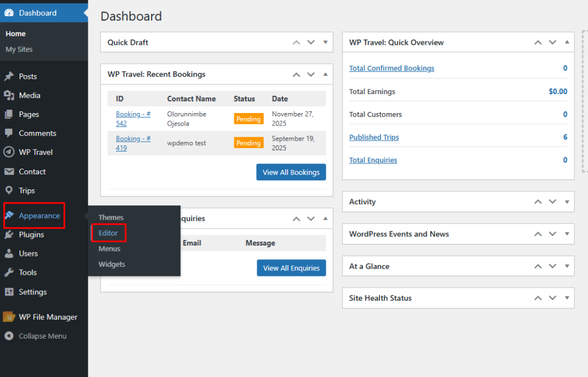The image size is (588, 377).
Task: Move the At a Glance panel up
Action: [x=538, y=266]
